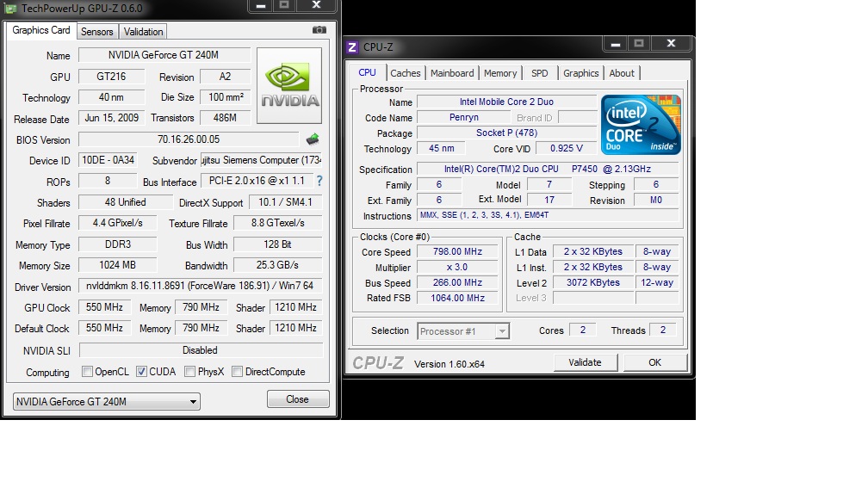Click the Core VID value 0.925 V
Image resolution: width=868 pixels, height=488 pixels.
[x=567, y=148]
